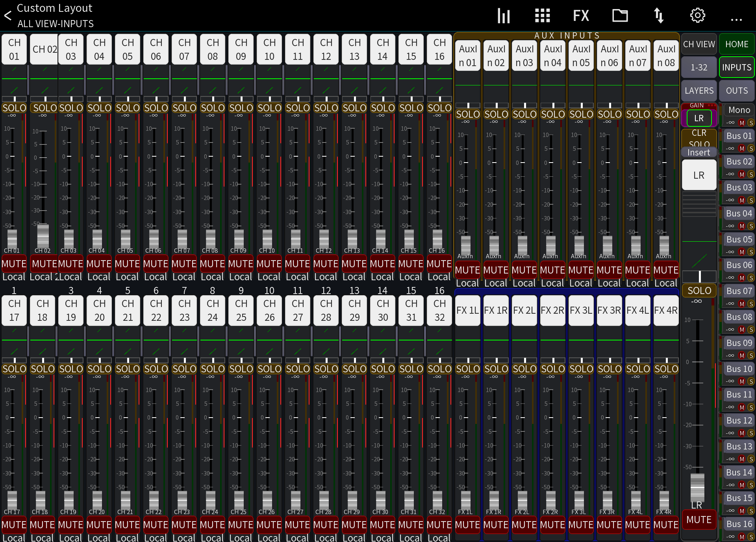The height and width of the screenshot is (542, 756).
Task: Mute the FX 4R channel
Action: coord(666,525)
